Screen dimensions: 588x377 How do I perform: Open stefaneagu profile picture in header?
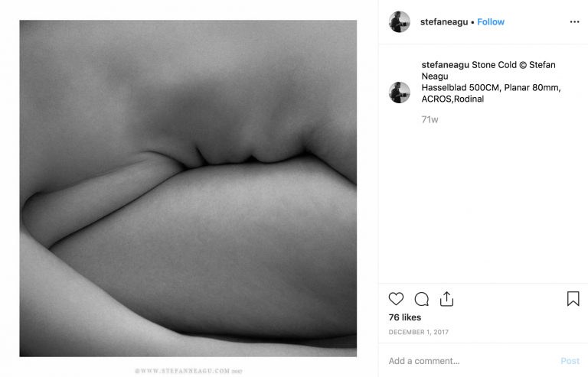tap(400, 21)
